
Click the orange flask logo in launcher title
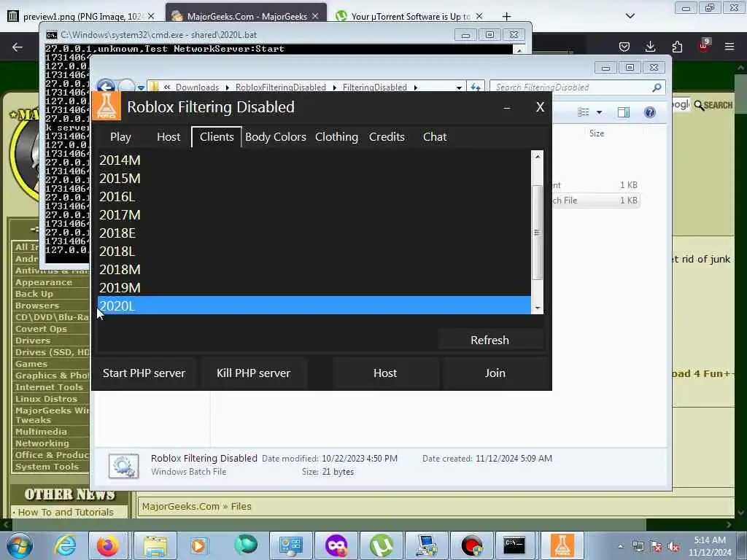pyautogui.click(x=107, y=106)
